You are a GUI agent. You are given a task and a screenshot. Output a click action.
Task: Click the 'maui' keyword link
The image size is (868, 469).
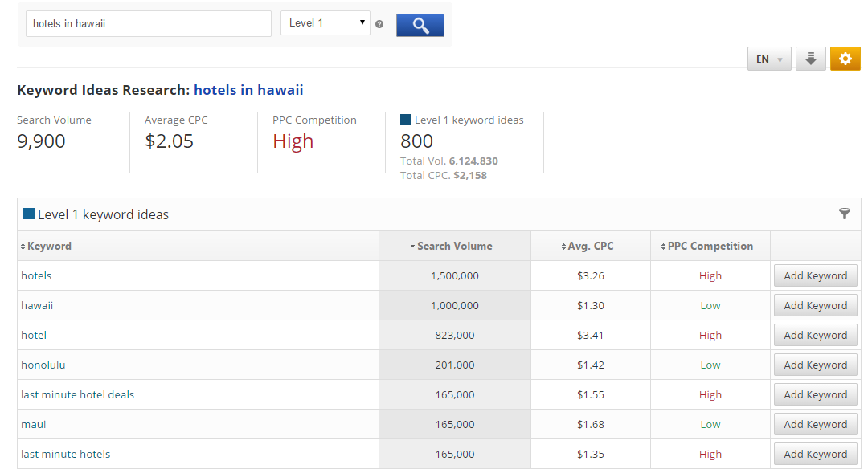(34, 425)
